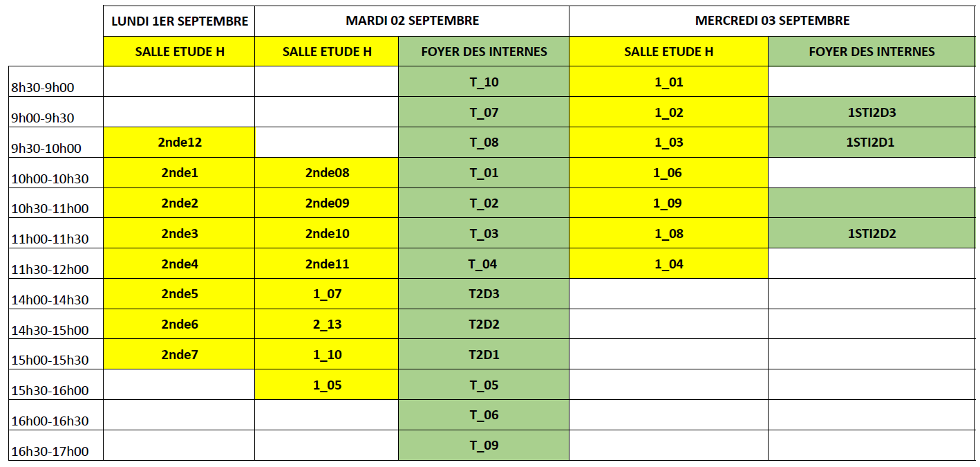Click the LUNDI 1ER SEPTEMBRE header
The width and height of the screenshot is (980, 467).
pyautogui.click(x=179, y=21)
